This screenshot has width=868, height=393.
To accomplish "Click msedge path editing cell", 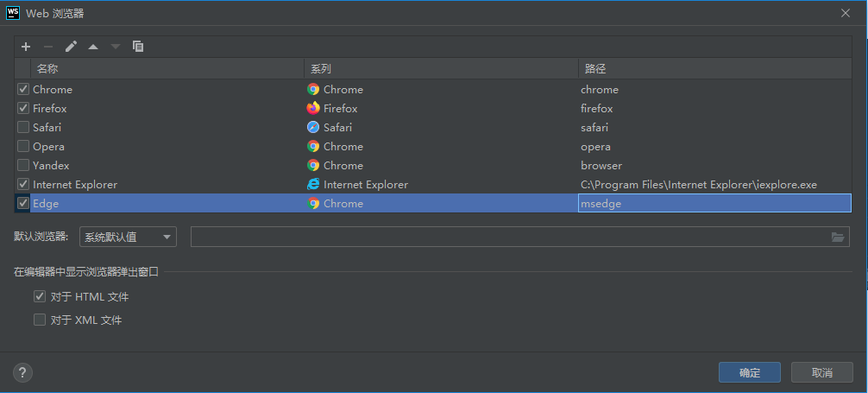I will tap(714, 204).
